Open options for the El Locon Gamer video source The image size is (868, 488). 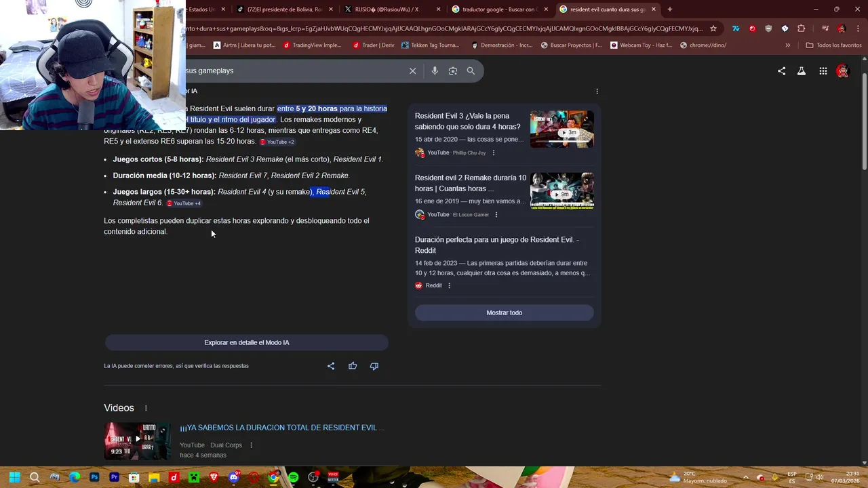coord(496,214)
